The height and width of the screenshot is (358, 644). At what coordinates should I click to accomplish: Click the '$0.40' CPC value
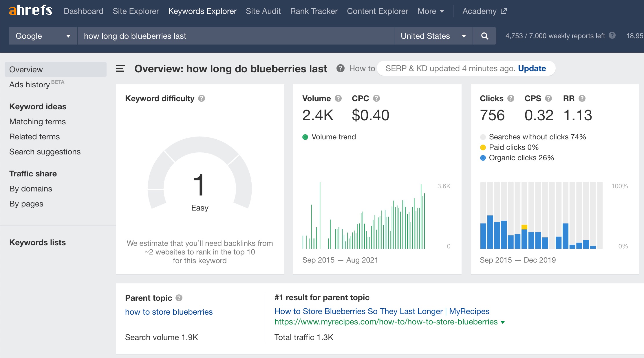tap(371, 115)
